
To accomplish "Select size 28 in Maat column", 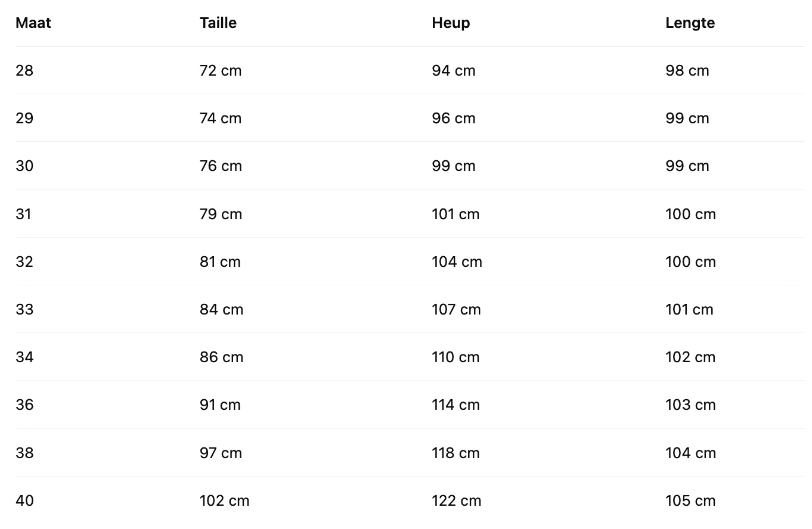I will pyautogui.click(x=24, y=71).
